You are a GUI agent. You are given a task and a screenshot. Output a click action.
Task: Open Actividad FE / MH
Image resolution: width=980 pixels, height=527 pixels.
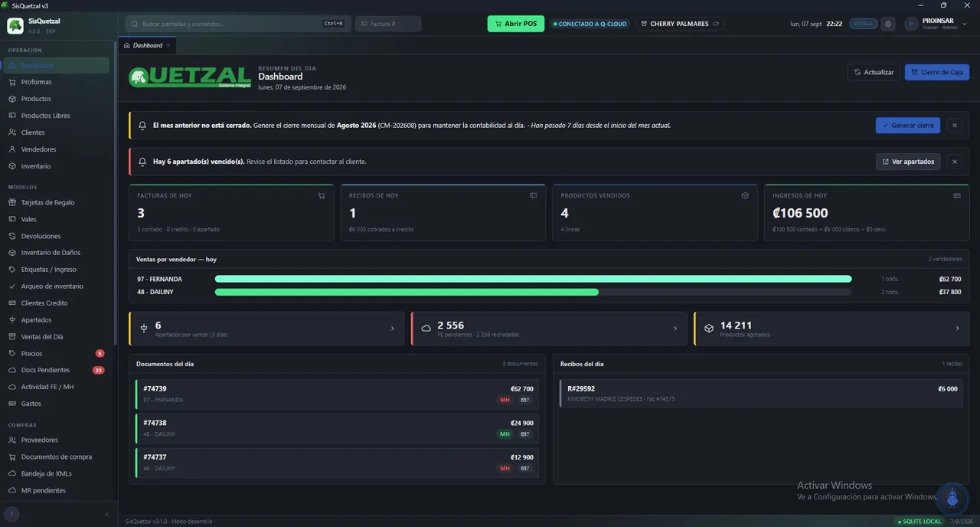(x=57, y=387)
